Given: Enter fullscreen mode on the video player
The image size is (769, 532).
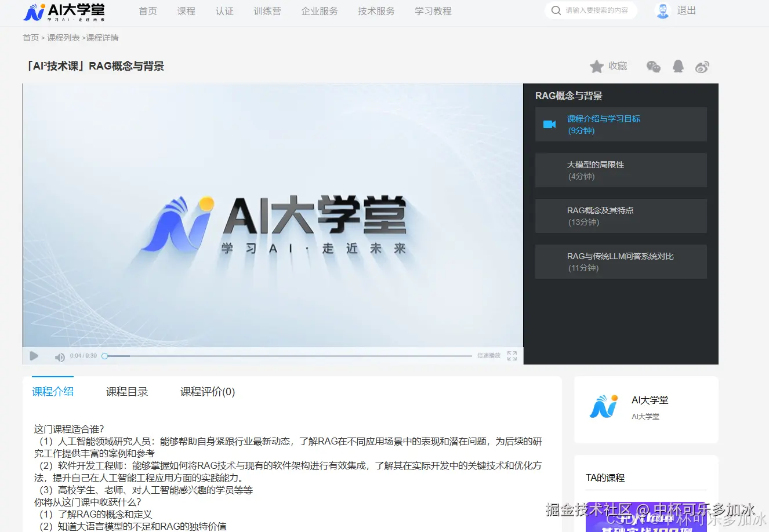Looking at the screenshot, I should [512, 356].
